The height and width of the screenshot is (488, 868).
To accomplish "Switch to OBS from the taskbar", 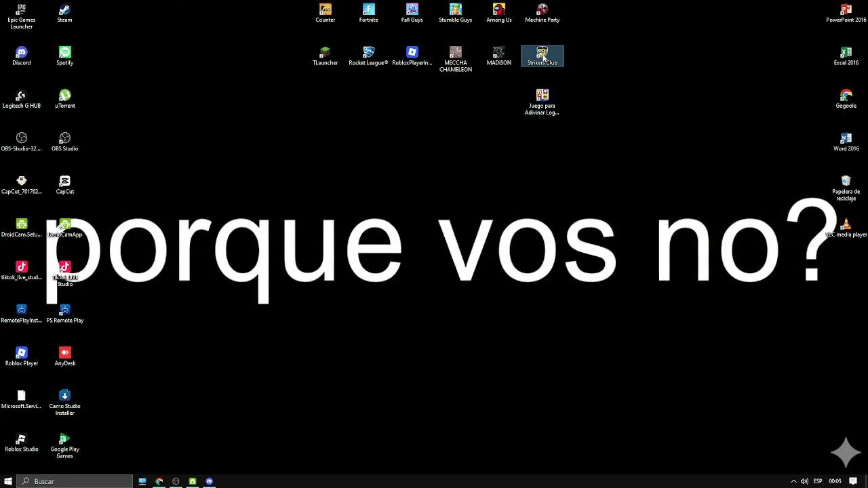I will tap(176, 481).
